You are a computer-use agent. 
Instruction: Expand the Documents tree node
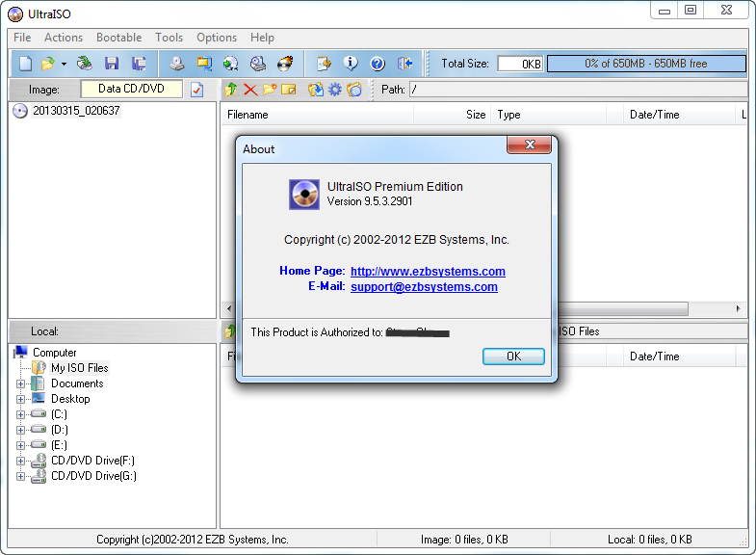point(20,383)
